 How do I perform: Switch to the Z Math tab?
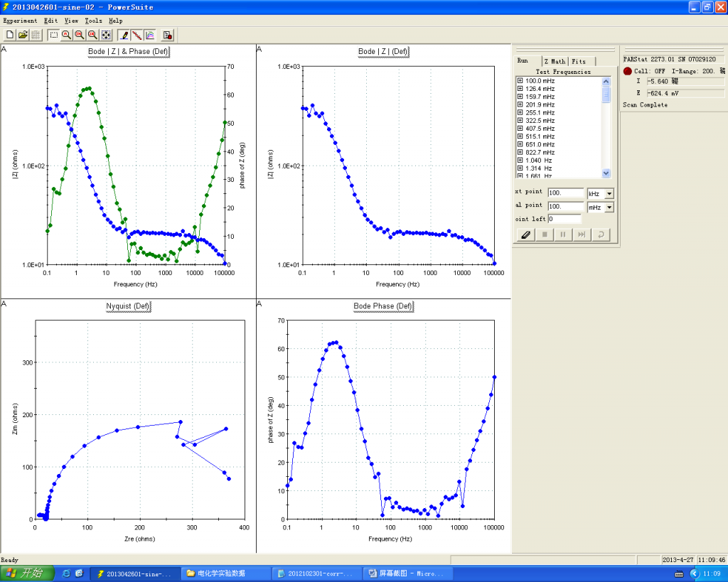point(555,61)
